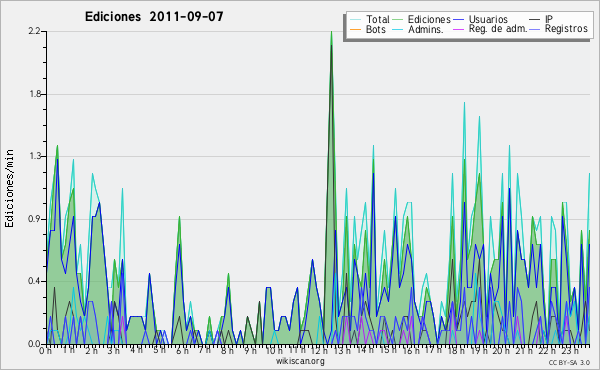600x370 pixels.
Task: Click the Admins. cyan legend line swatch
Action: 398,29
